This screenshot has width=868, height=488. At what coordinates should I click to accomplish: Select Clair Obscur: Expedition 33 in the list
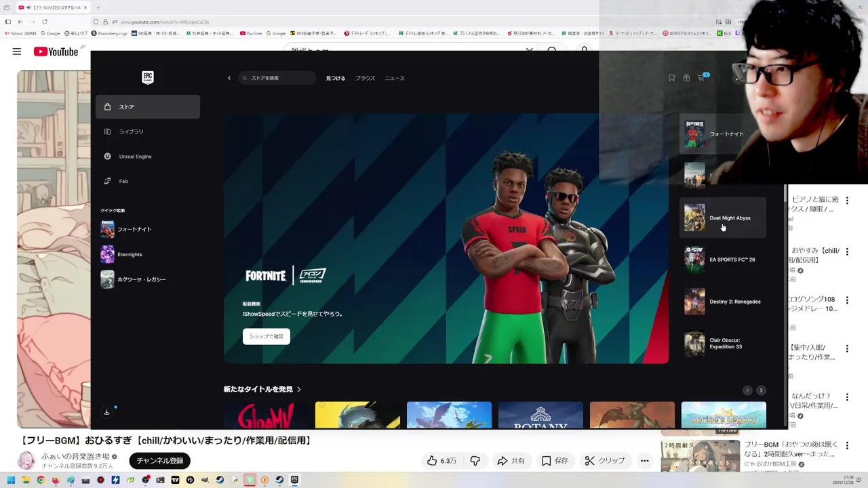tap(723, 344)
